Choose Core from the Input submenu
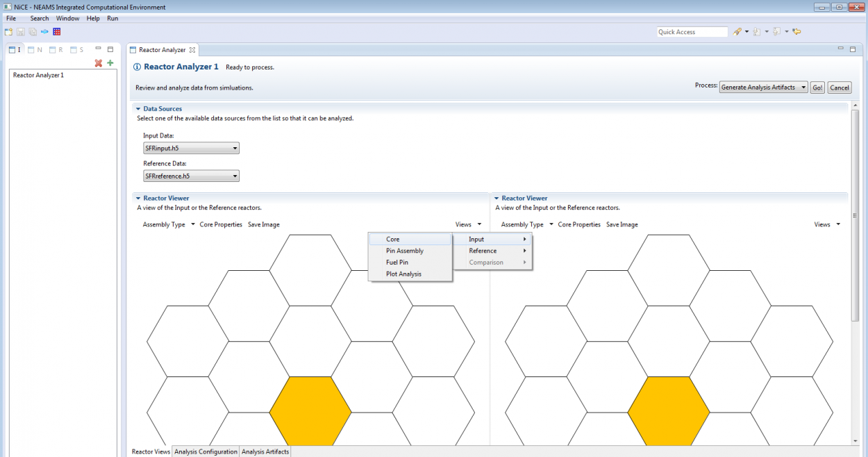Screen dimensions: 868x457 coord(410,239)
